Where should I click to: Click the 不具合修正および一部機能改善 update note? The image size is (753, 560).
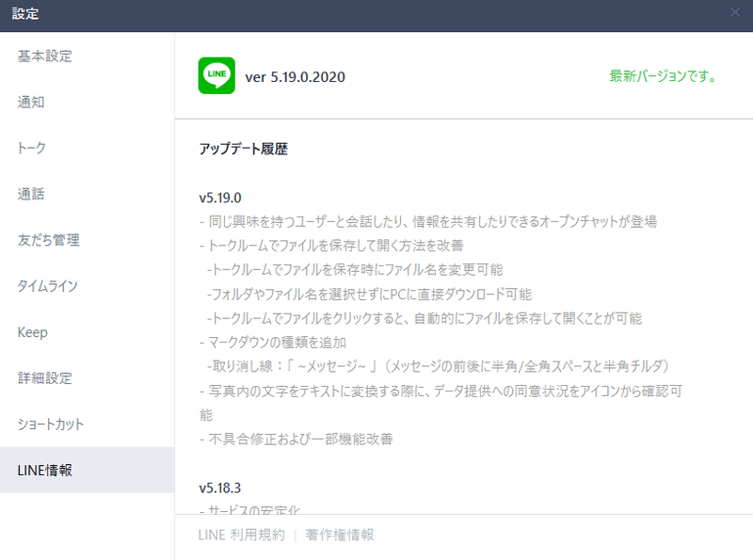[x=296, y=439]
